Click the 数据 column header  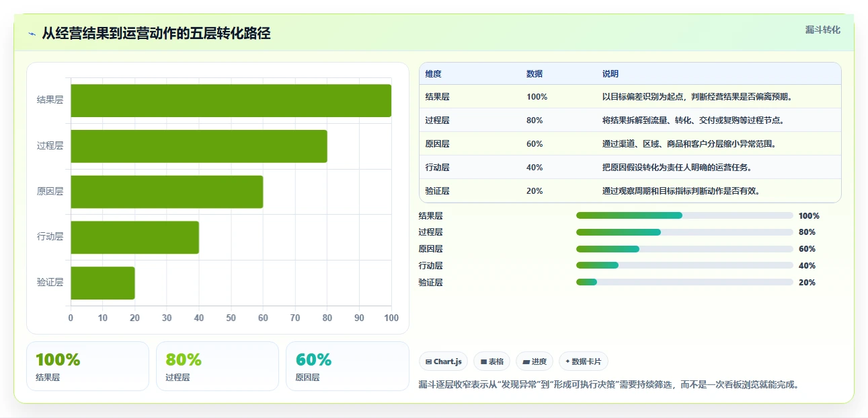pos(535,74)
